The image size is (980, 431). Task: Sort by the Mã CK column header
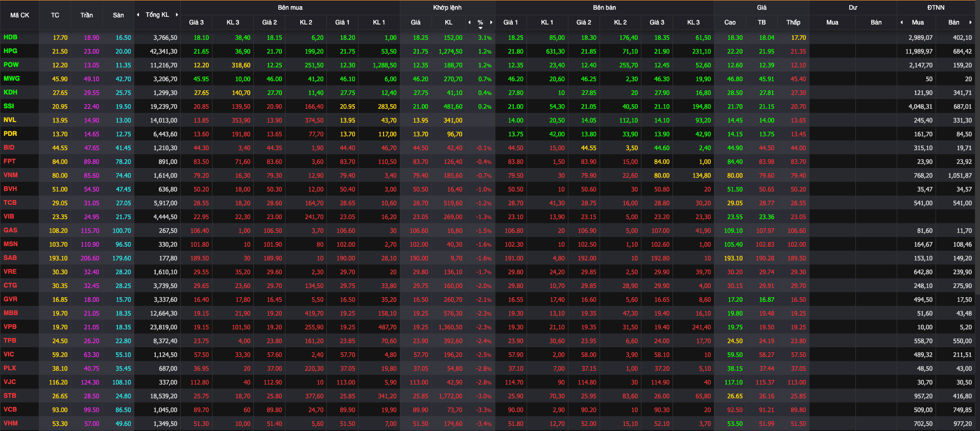[x=19, y=15]
